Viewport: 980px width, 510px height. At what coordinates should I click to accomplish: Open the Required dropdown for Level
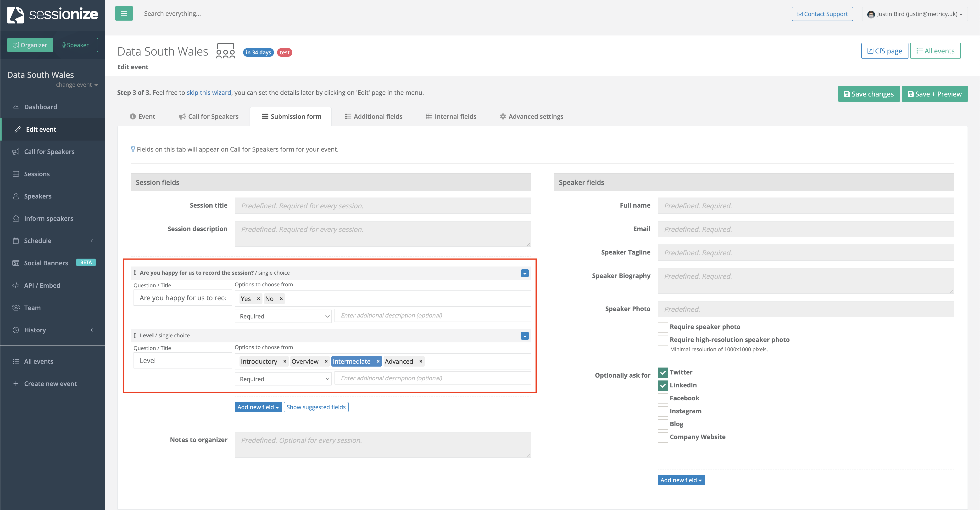click(x=283, y=378)
